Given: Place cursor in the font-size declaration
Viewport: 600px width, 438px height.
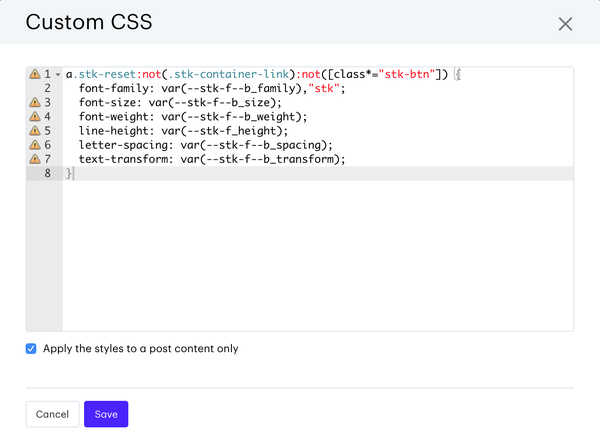Looking at the screenshot, I should [x=180, y=102].
